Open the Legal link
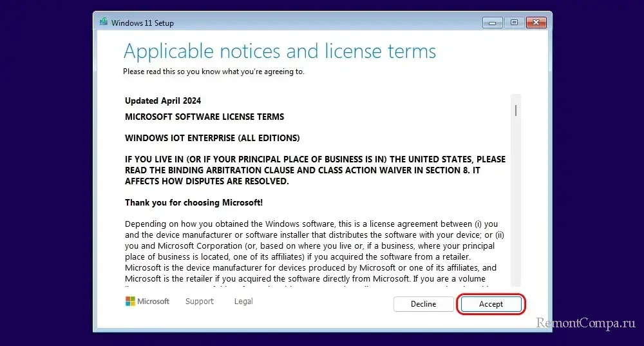The image size is (644, 346). (x=243, y=301)
